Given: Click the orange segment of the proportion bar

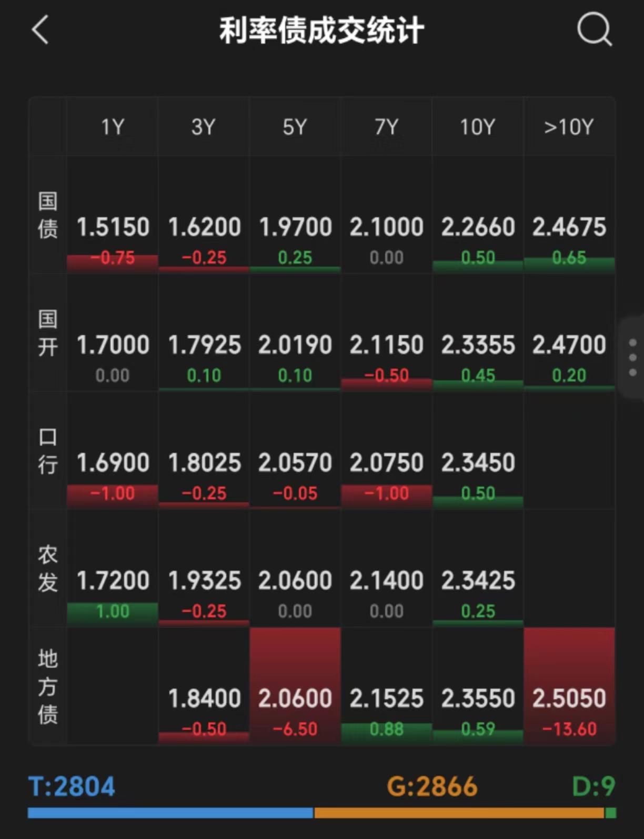Looking at the screenshot, I should (x=459, y=813).
